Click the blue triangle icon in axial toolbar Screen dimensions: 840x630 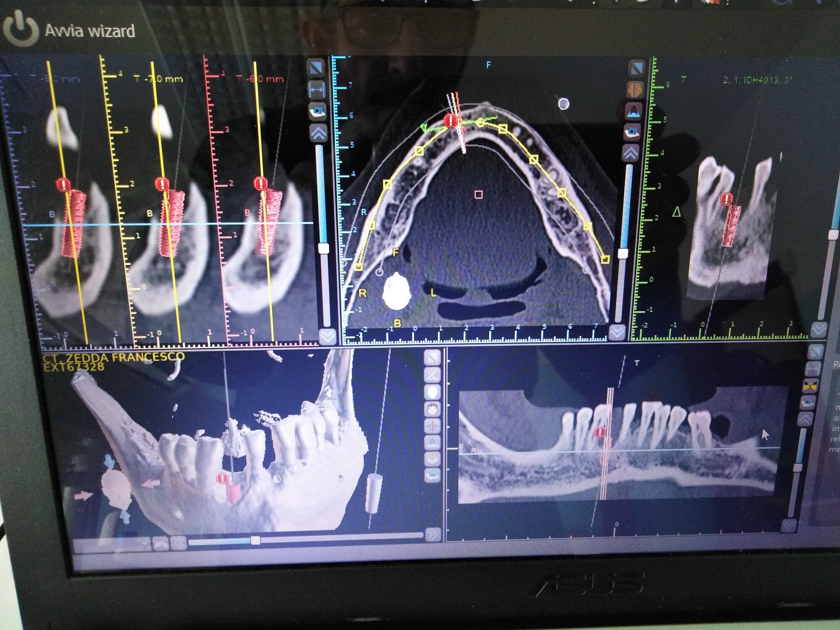pos(635,110)
